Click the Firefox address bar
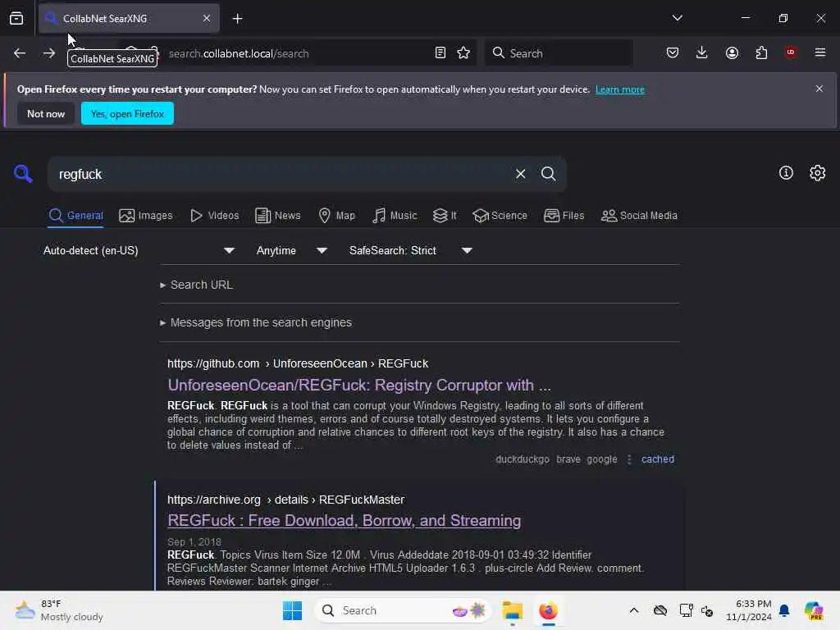Image resolution: width=840 pixels, height=630 pixels. (297, 53)
